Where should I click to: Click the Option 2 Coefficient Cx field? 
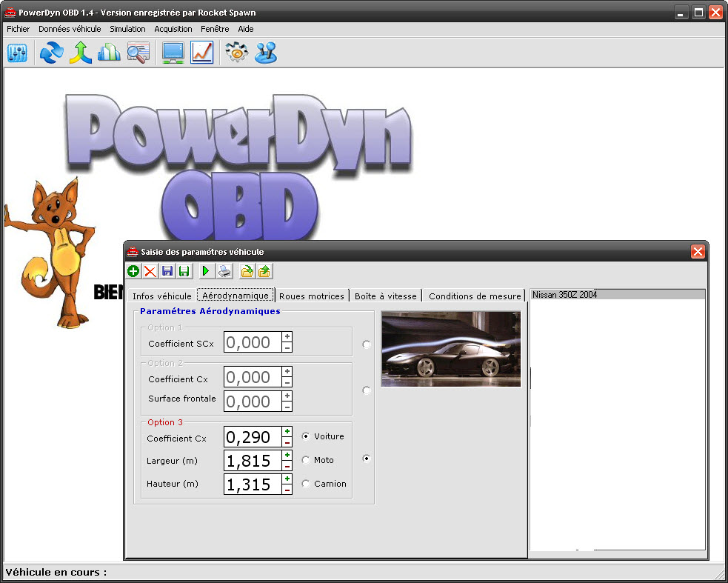(x=253, y=377)
